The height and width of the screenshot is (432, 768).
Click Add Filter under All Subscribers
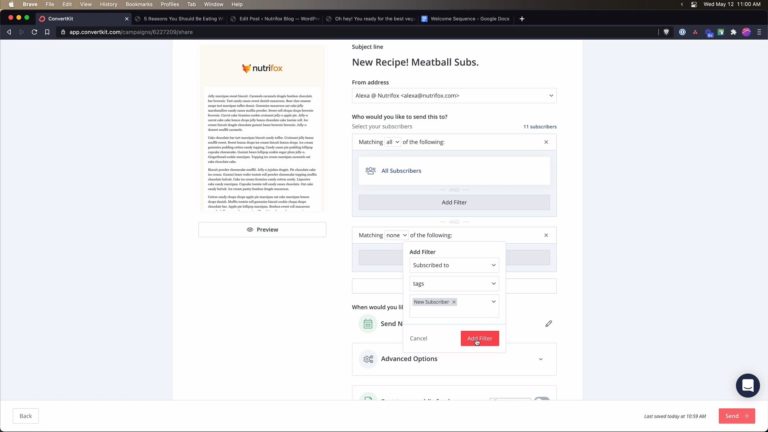click(454, 202)
